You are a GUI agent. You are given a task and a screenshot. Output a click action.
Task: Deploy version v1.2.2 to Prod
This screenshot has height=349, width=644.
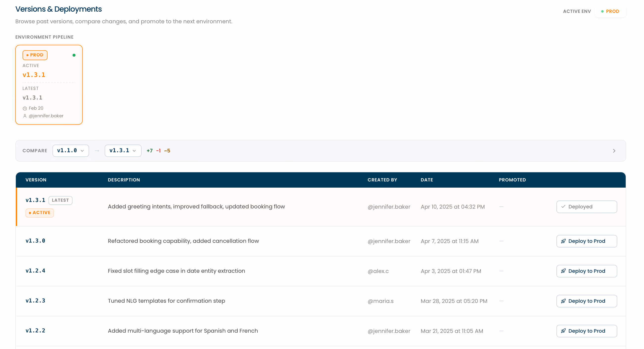pos(587,331)
